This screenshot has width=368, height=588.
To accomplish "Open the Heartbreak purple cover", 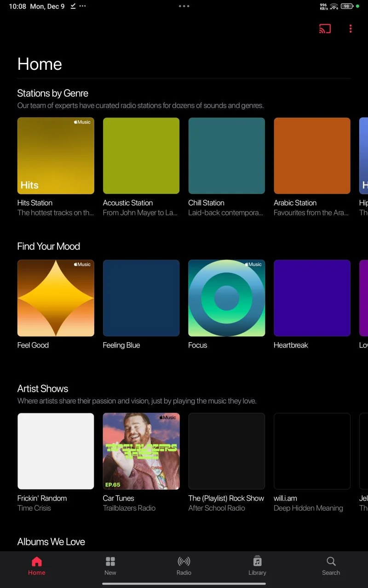I will pyautogui.click(x=312, y=298).
